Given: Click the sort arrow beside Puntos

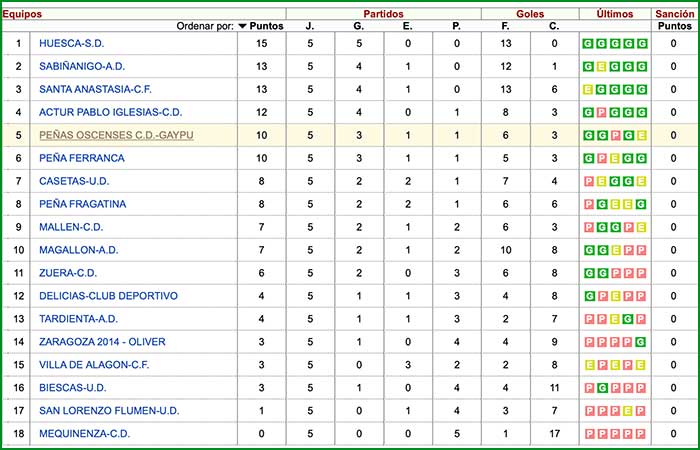Looking at the screenshot, I should (x=243, y=26).
